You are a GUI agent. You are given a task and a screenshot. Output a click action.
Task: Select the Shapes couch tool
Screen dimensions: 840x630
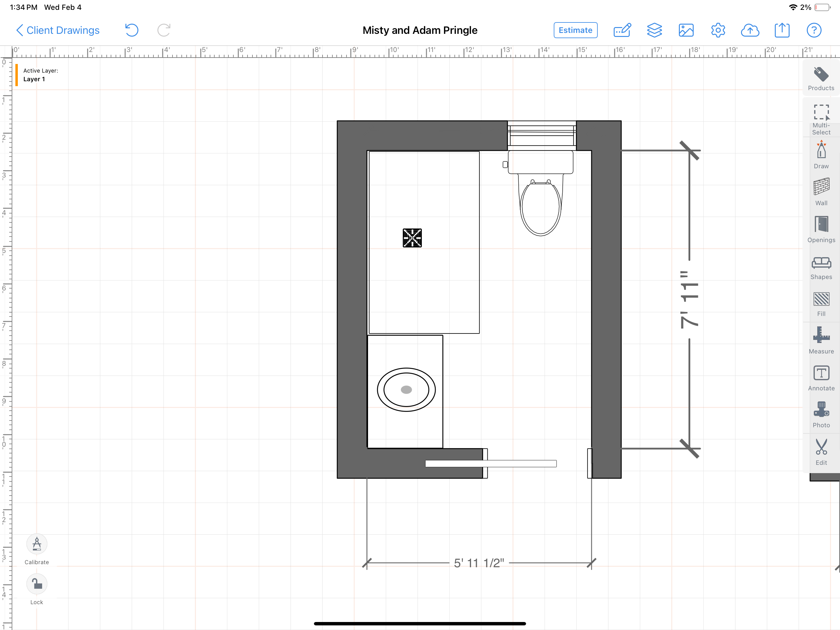pos(821,267)
